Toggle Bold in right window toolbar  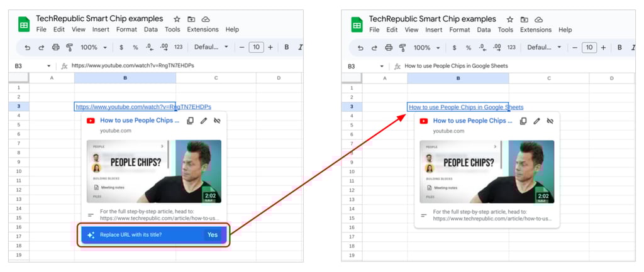click(x=619, y=48)
